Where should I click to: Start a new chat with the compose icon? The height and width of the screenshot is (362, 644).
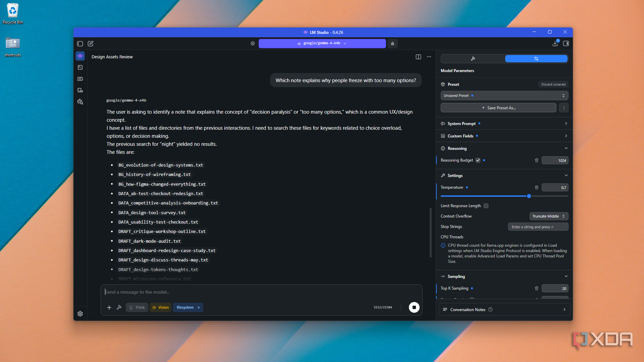pyautogui.click(x=91, y=44)
